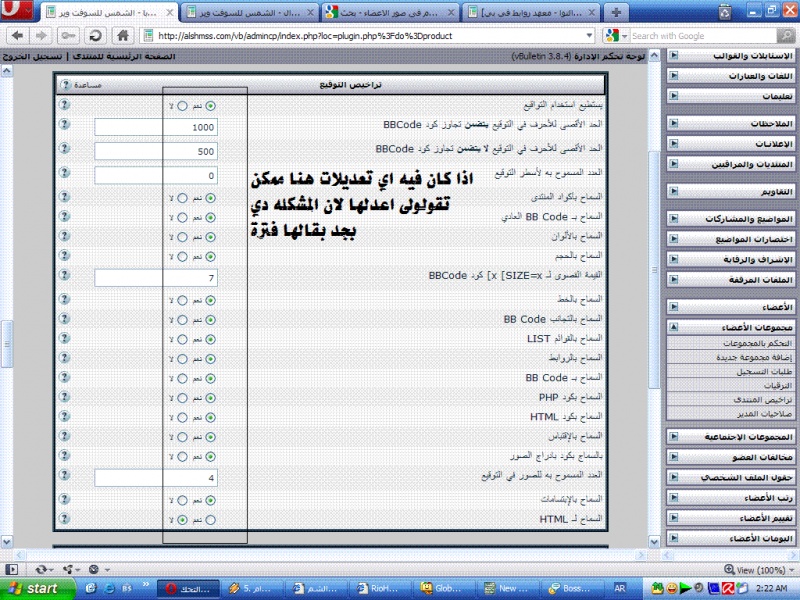This screenshot has width=800, height=600.
Task: Click the input field containing 500
Action: 157,151
